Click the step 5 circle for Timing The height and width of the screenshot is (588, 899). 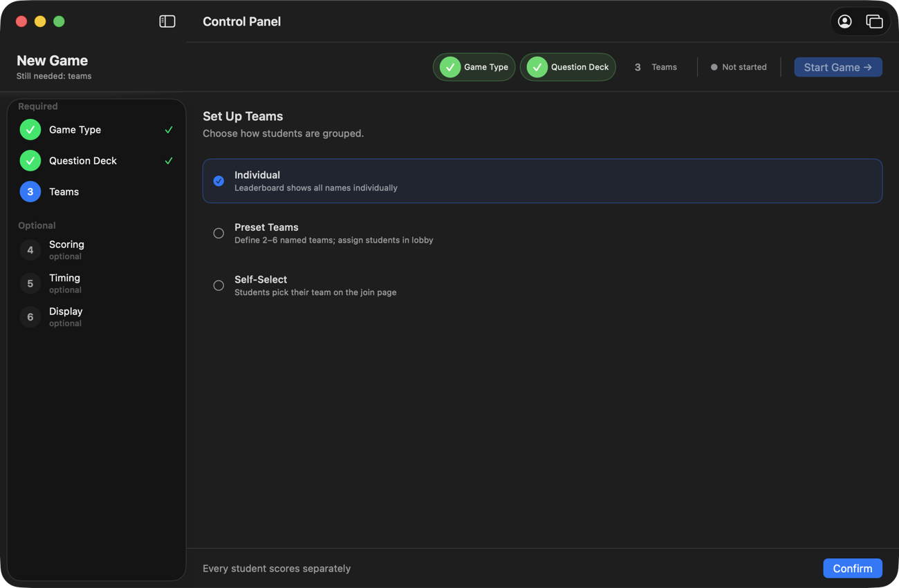click(30, 283)
